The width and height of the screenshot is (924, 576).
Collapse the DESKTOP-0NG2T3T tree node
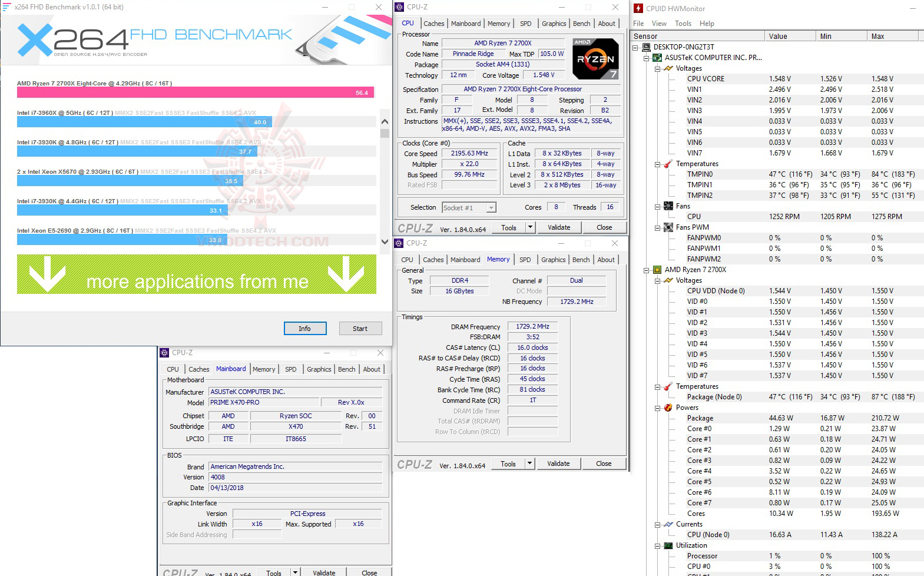(x=635, y=48)
